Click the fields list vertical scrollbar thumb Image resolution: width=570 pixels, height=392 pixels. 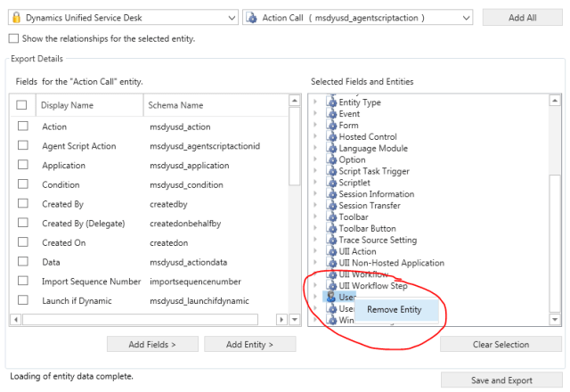[295, 146]
